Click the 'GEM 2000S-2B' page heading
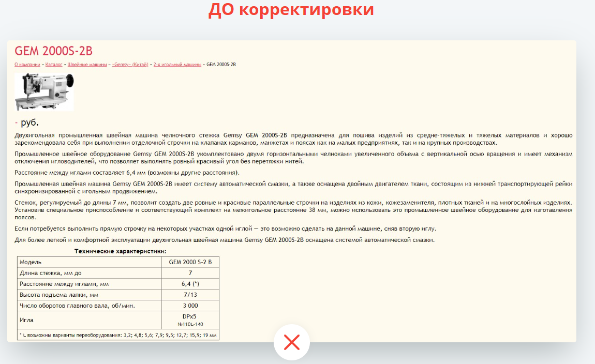The image size is (595, 364). [x=53, y=51]
